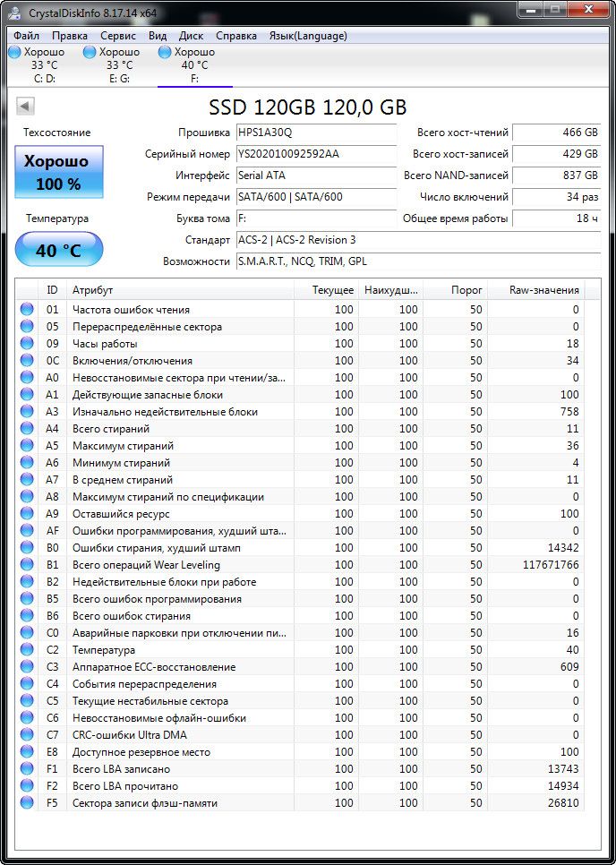Click the status orb for attribute C3

click(27, 667)
